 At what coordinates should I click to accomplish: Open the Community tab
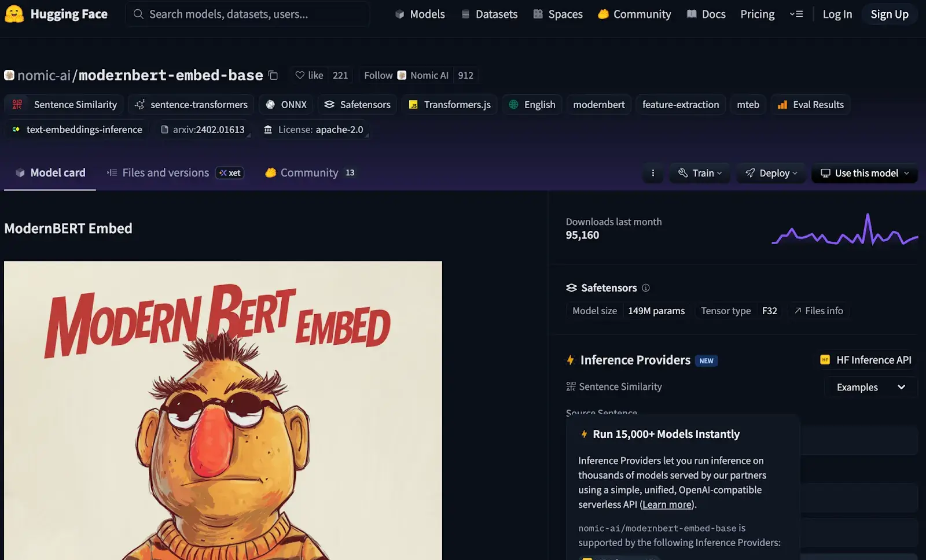tap(309, 173)
